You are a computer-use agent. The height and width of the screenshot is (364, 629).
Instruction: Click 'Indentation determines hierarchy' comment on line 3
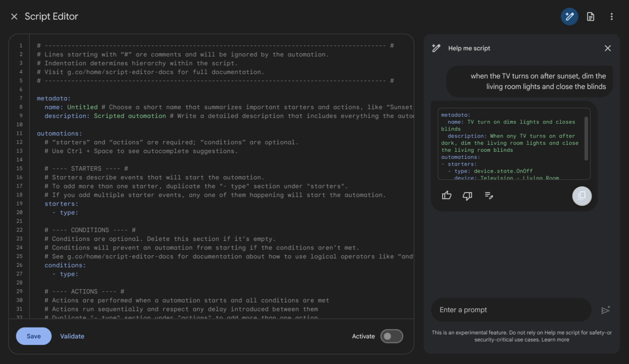[137, 63]
